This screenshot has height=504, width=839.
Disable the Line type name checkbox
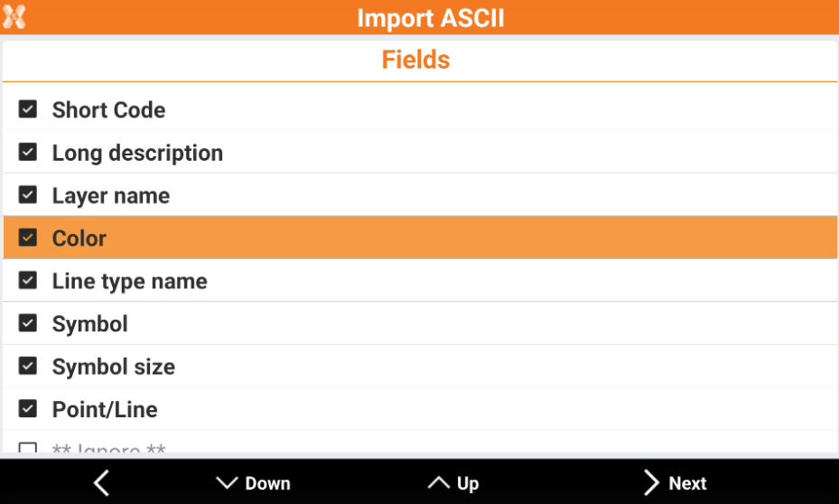click(28, 281)
